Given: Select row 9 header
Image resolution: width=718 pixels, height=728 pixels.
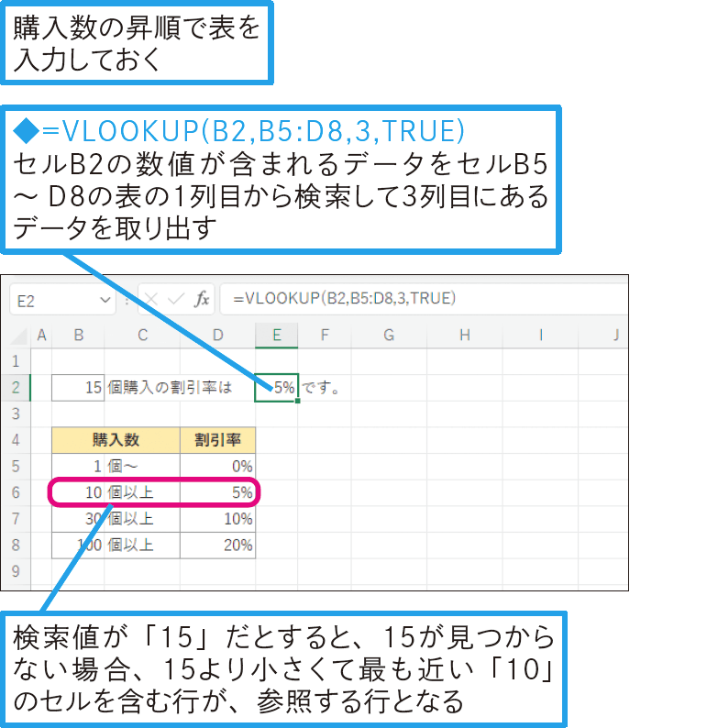Looking at the screenshot, I should [16, 571].
